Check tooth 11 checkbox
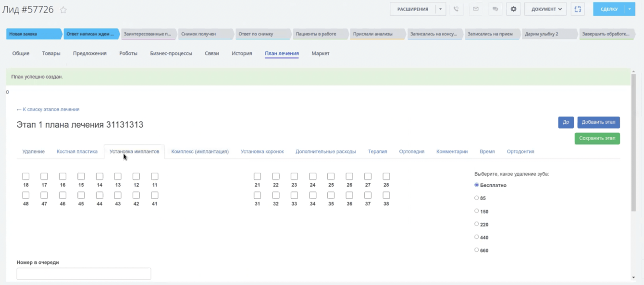This screenshot has width=644, height=285. point(155,177)
